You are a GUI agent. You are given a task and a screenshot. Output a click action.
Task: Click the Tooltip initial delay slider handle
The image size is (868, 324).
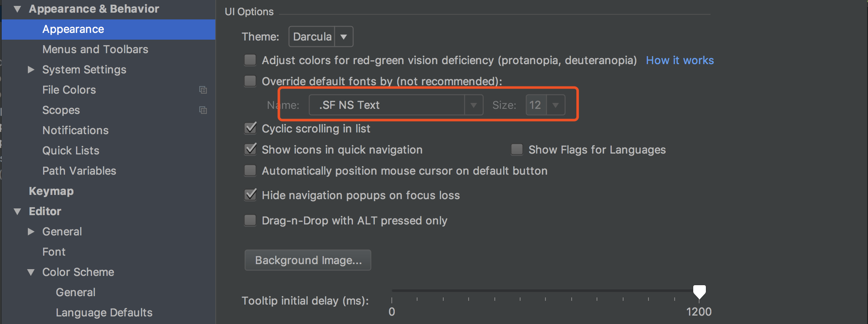[699, 292]
